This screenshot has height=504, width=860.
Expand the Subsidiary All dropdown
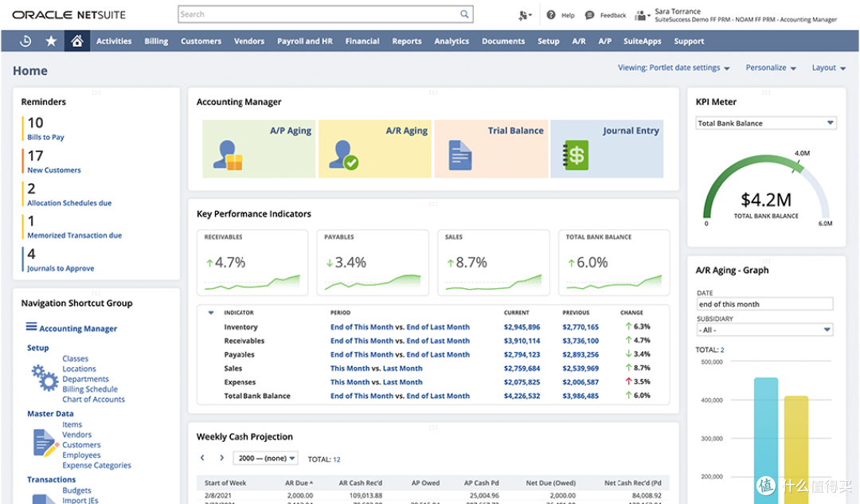point(764,330)
